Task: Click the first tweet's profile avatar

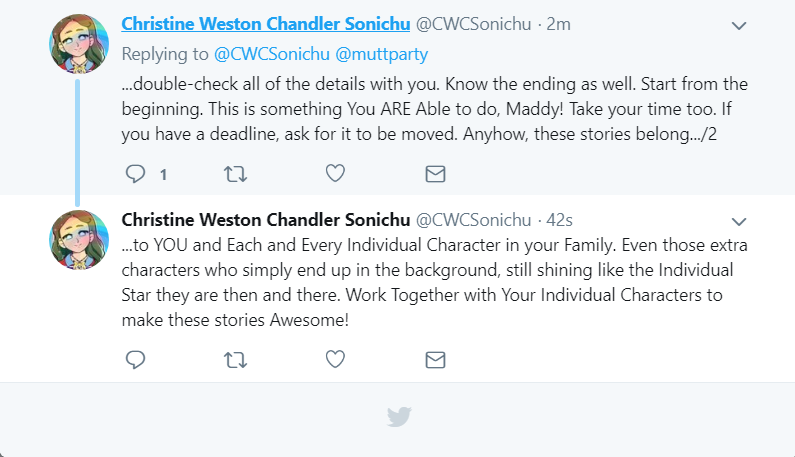Action: click(79, 44)
